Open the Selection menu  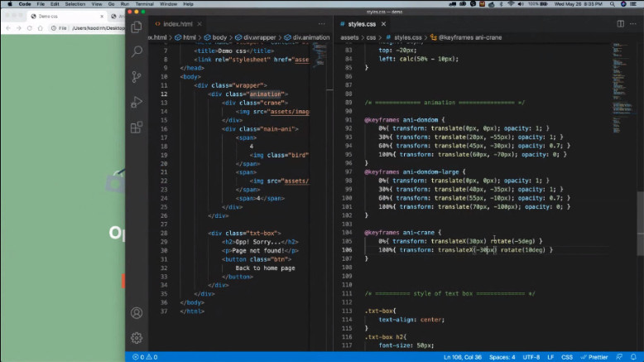(x=75, y=4)
